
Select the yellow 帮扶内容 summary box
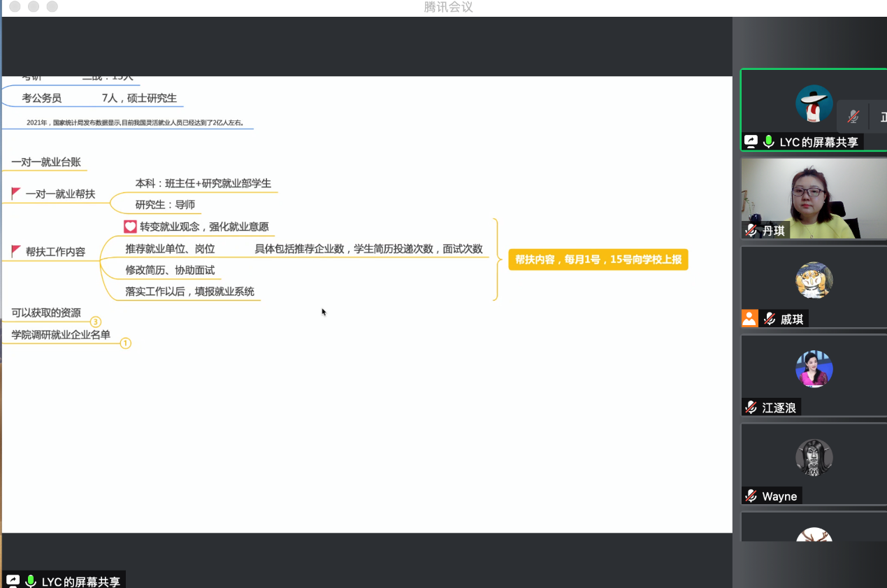click(x=598, y=259)
